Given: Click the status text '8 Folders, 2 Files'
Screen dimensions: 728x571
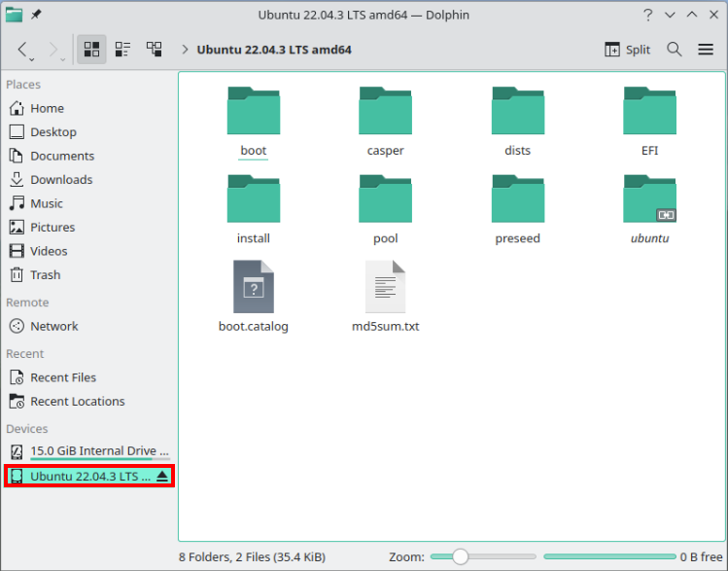Looking at the screenshot, I should coord(252,556).
